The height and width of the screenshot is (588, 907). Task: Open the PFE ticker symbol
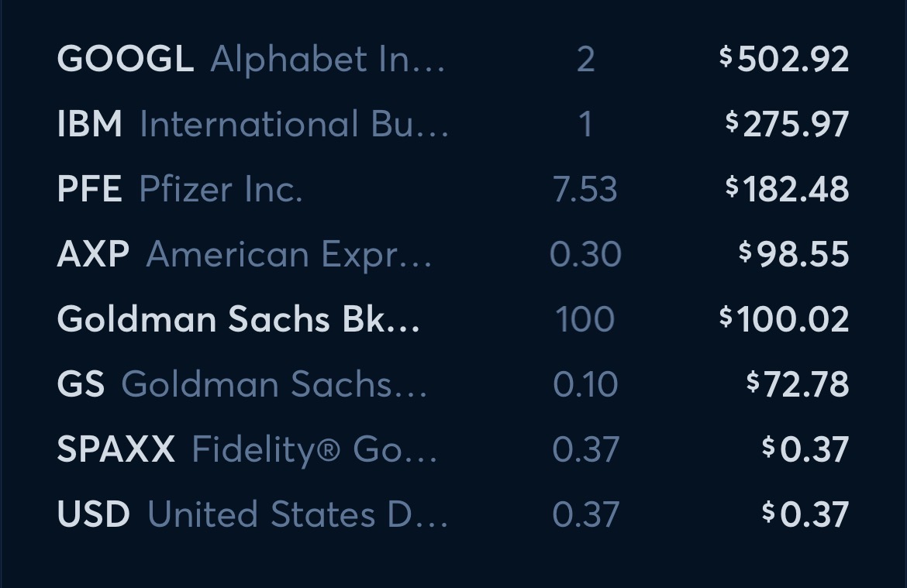89,190
